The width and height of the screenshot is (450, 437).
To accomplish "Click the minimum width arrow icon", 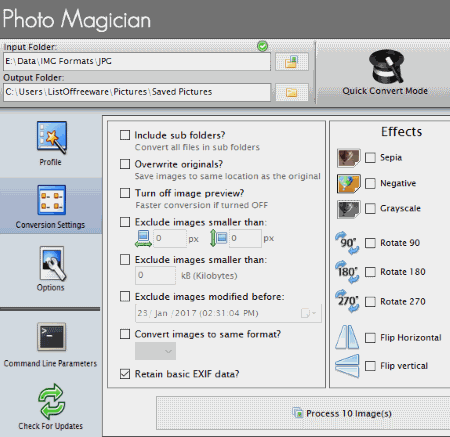I will coord(143,239).
